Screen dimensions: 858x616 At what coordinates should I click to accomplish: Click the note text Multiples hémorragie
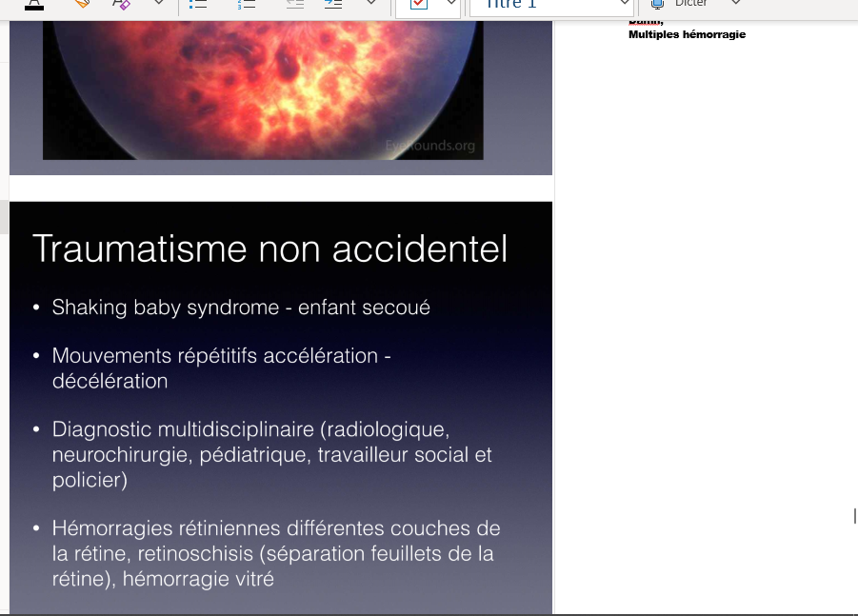687,34
